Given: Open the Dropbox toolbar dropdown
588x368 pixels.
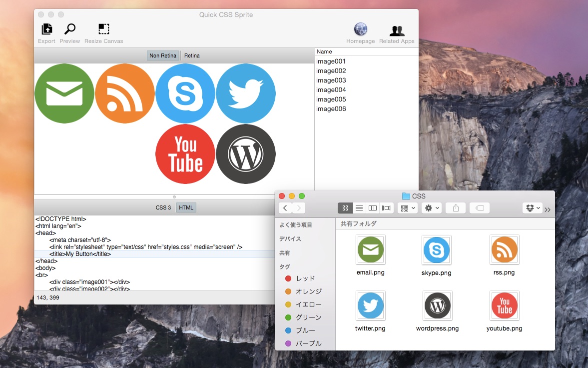Looking at the screenshot, I should pos(533,208).
